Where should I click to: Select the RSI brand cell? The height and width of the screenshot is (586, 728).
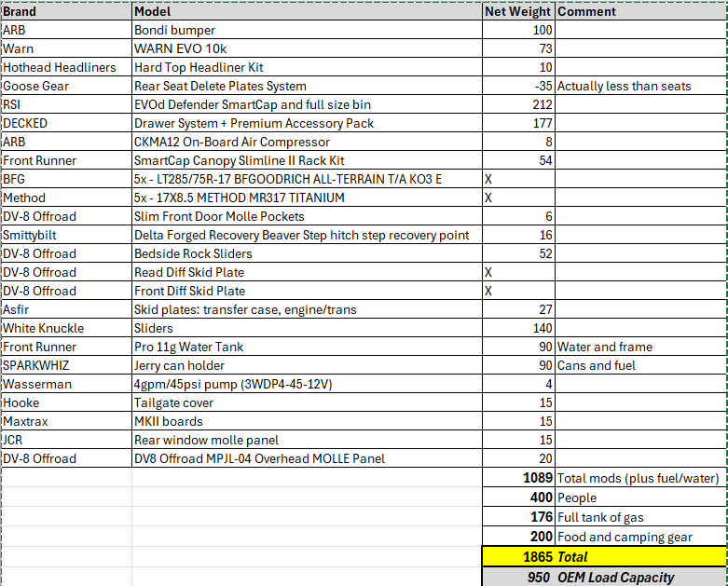click(x=66, y=104)
